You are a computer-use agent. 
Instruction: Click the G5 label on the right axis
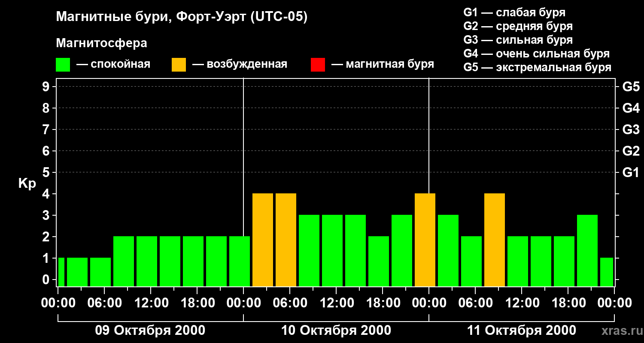click(631, 87)
